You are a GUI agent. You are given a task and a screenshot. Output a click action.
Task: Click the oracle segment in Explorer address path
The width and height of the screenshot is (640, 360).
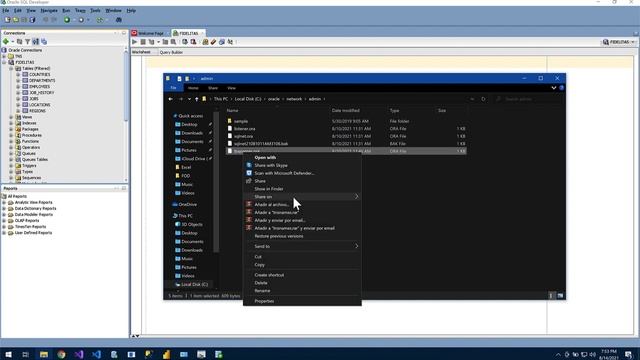tap(273, 99)
